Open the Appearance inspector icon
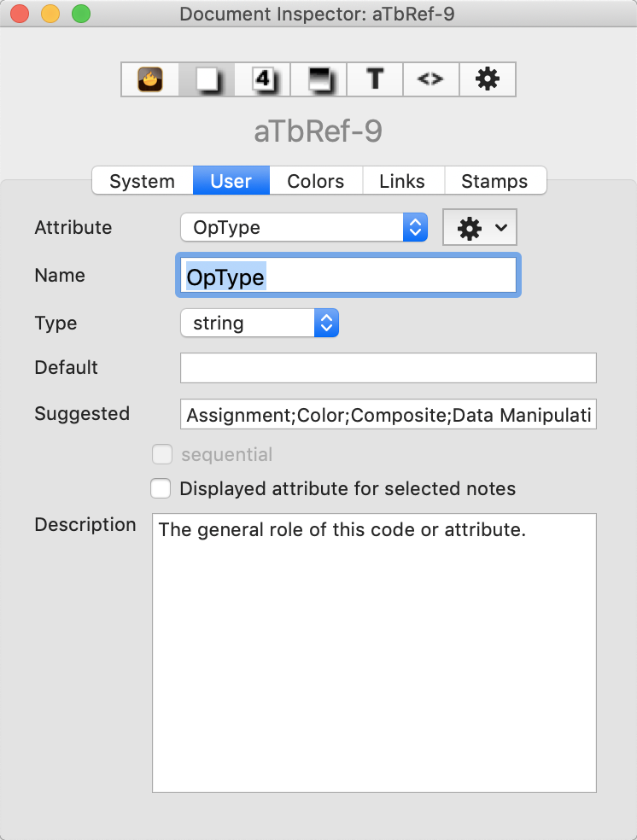 [x=318, y=79]
